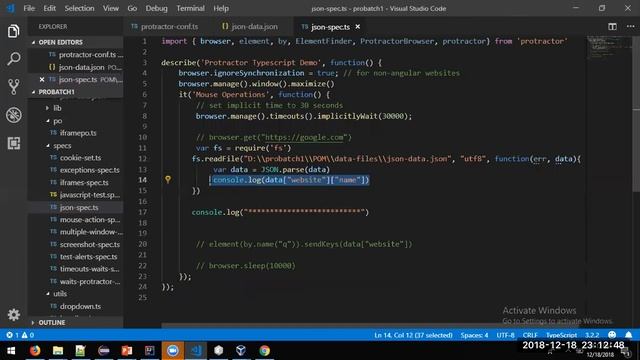The width and height of the screenshot is (640, 360).
Task: Click the TypeScript version 3.2.2
Action: pyautogui.click(x=592, y=335)
